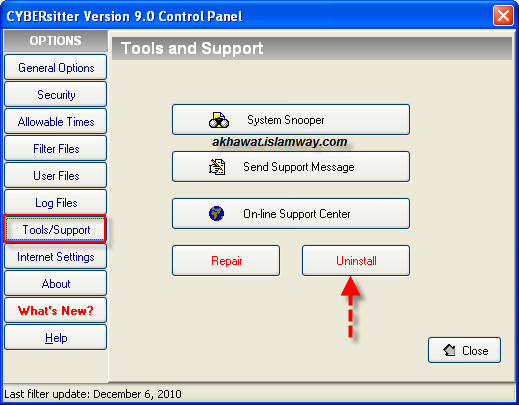
Task: Select the Filter Files option
Action: (x=56, y=149)
